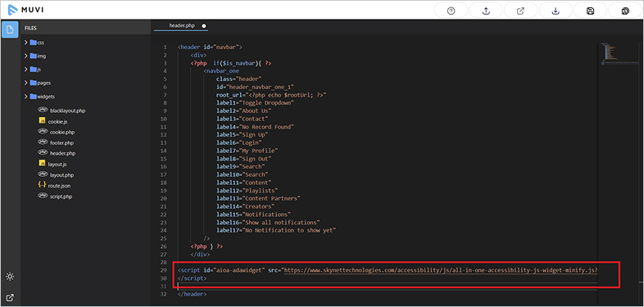Viewport: 644px width, 307px height.
Task: Click the img folder icon
Action: [34, 56]
